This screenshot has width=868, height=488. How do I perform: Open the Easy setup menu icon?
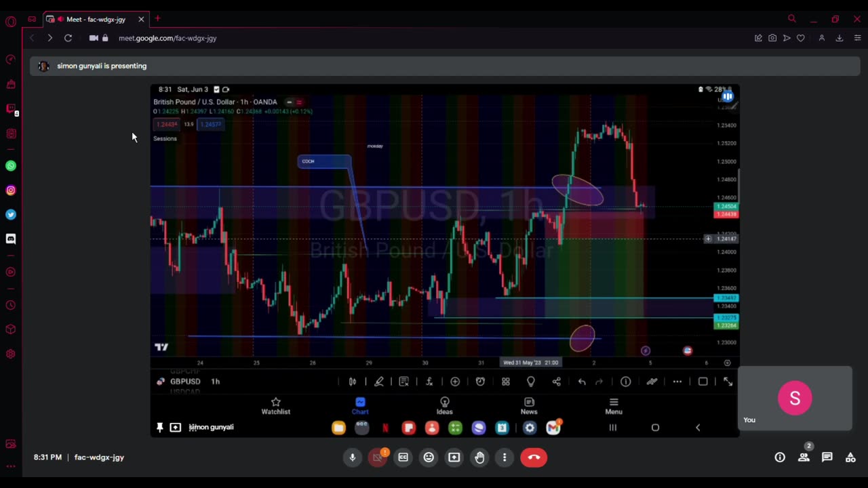click(x=857, y=38)
